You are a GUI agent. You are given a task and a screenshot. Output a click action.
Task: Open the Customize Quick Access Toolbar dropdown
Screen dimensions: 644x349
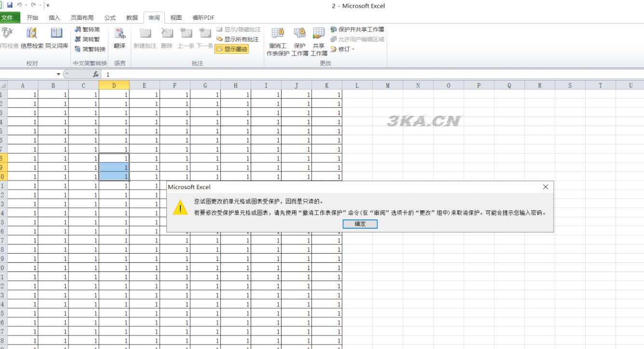48,6
